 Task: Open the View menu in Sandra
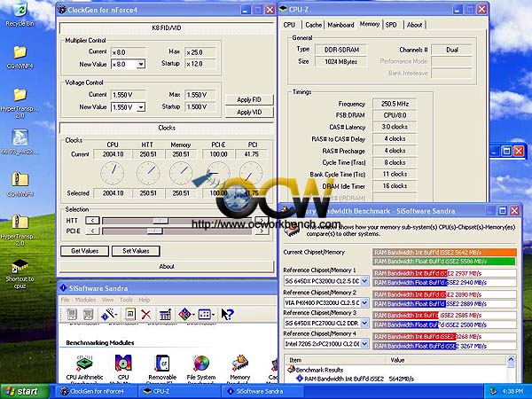(107, 300)
